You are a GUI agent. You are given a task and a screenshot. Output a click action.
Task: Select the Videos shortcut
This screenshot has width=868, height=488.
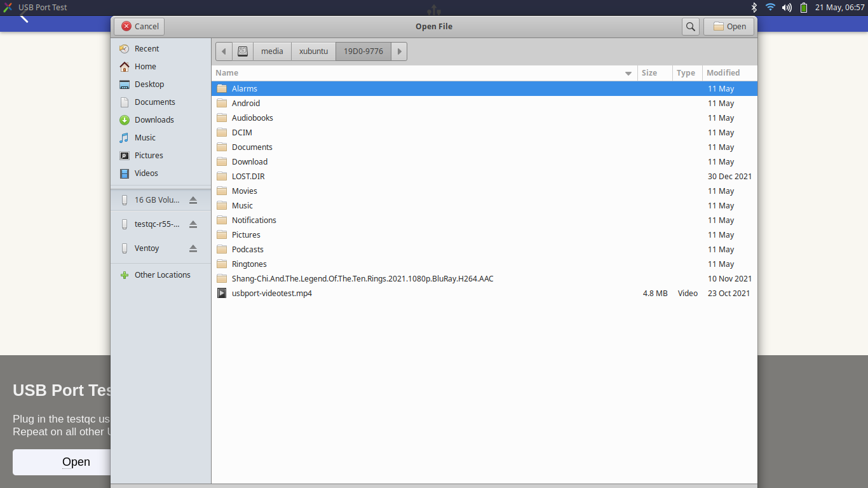146,173
